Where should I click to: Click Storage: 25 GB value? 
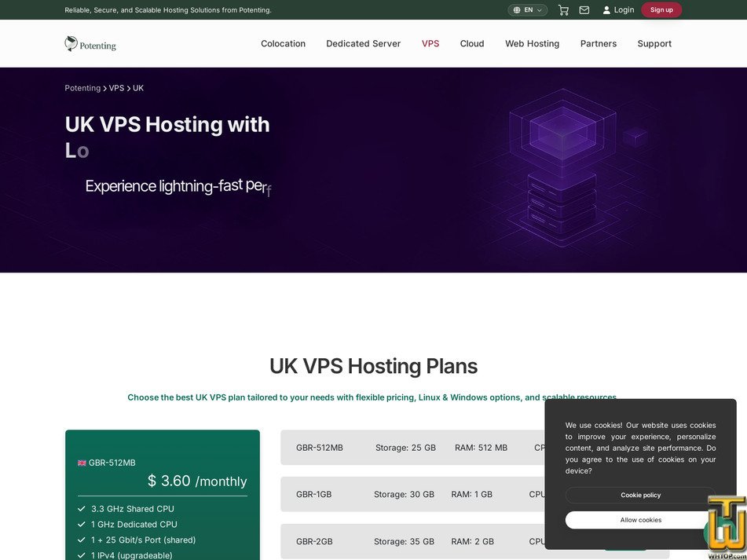(405, 448)
